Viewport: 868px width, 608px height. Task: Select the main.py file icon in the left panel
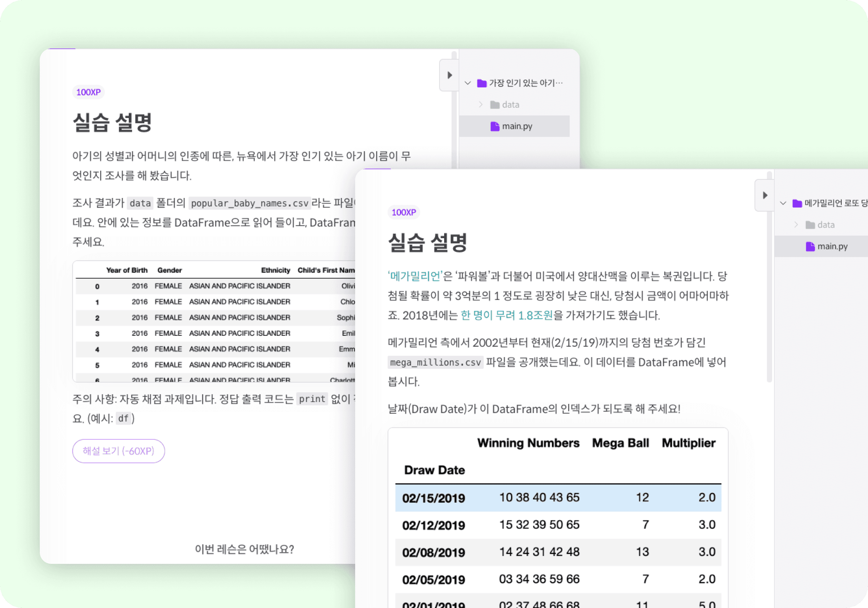click(494, 126)
